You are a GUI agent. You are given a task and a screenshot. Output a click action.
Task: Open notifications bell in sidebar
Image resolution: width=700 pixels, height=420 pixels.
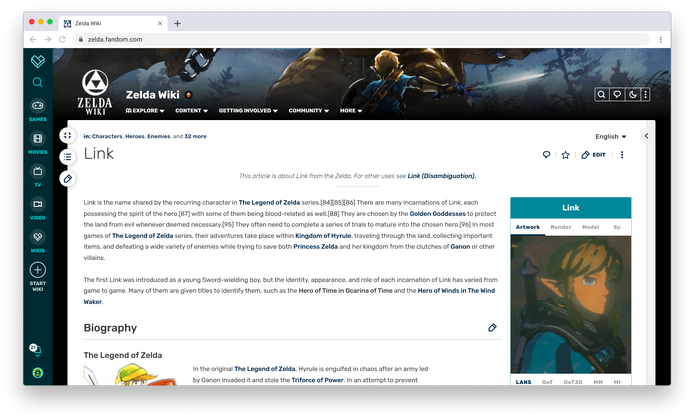pos(36,350)
